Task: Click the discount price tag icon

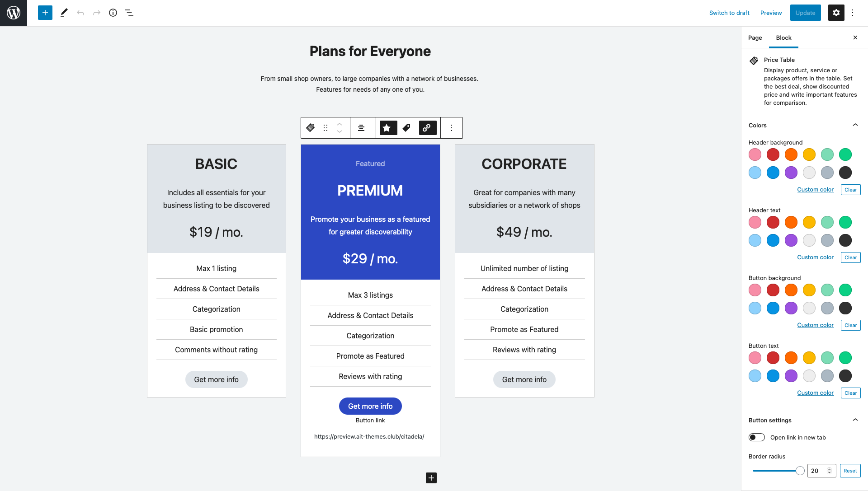Action: pyautogui.click(x=407, y=128)
